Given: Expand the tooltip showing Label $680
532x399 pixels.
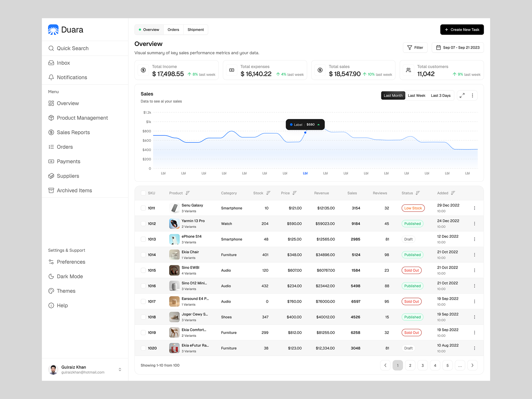Looking at the screenshot, I should click(319, 124).
